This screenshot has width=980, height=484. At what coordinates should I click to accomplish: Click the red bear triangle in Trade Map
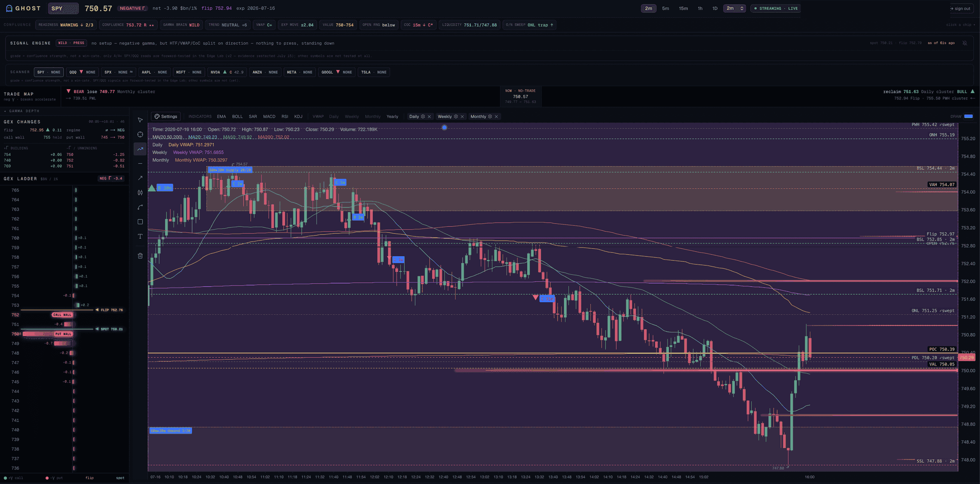tap(69, 91)
